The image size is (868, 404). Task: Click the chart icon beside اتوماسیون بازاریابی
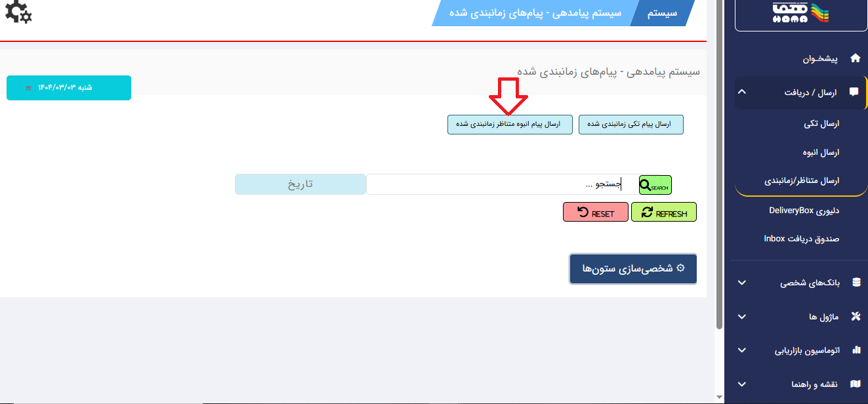[856, 350]
